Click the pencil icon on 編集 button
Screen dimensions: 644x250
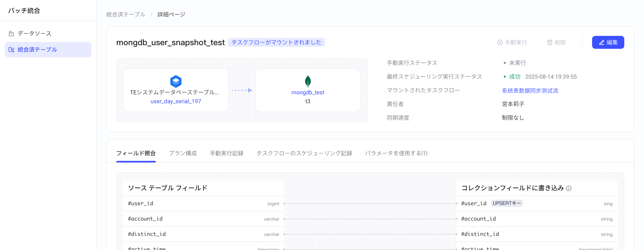point(602,43)
